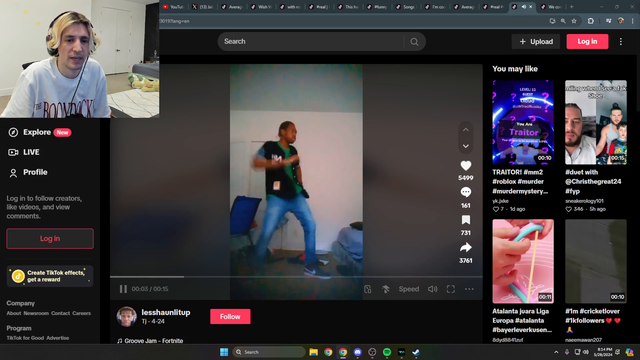Click the red Log in button at the top
The width and height of the screenshot is (640, 360).
(x=587, y=42)
